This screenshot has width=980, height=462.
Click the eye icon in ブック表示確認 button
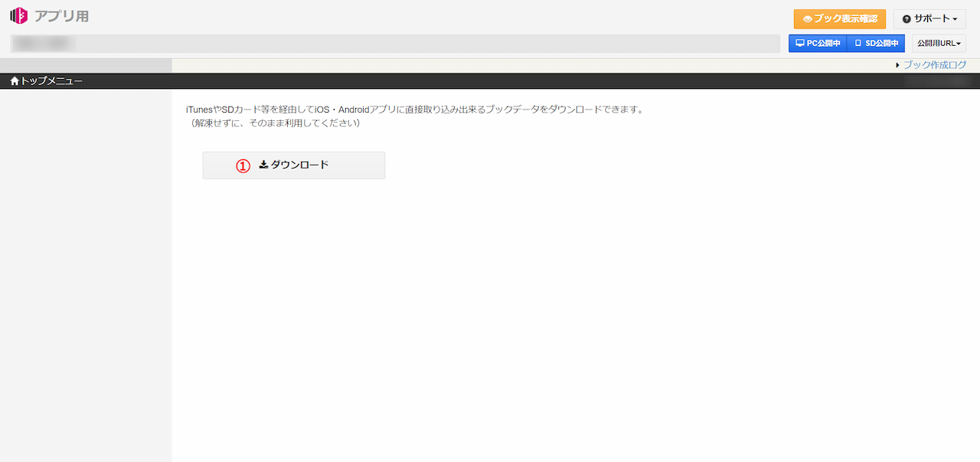[x=808, y=18]
